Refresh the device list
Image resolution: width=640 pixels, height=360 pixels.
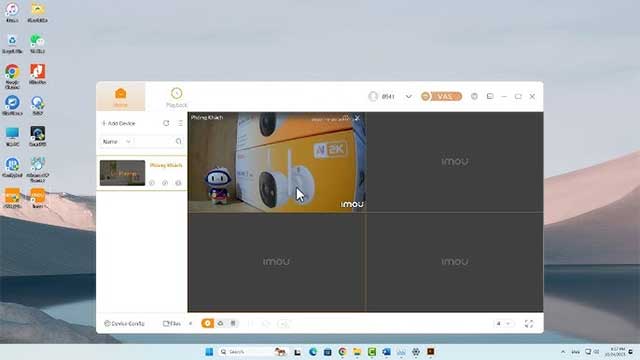(x=166, y=123)
